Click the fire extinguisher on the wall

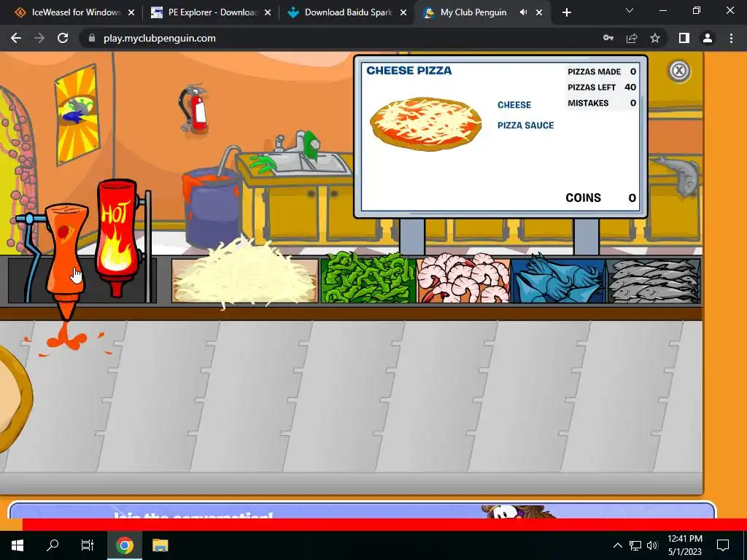click(193, 109)
